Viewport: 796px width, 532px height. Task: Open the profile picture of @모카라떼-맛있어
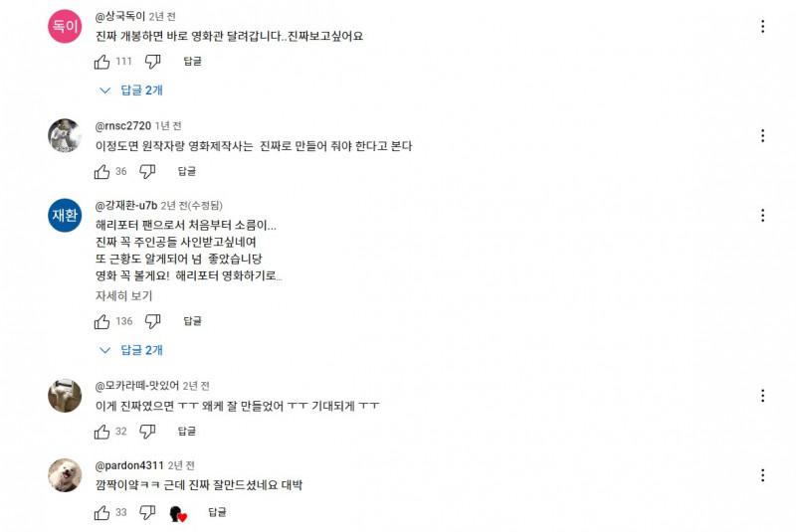click(x=65, y=396)
